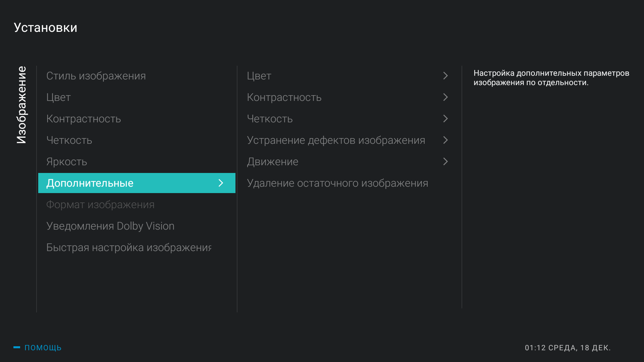Expand Четкость submenu chevron in right panel
Image resolution: width=644 pixels, height=362 pixels.
[445, 119]
